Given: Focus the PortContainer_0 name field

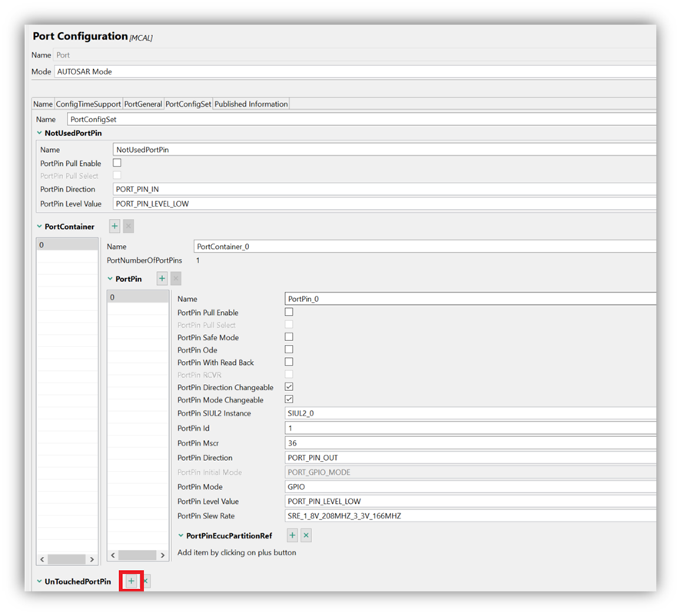Looking at the screenshot, I should pyautogui.click(x=425, y=247).
